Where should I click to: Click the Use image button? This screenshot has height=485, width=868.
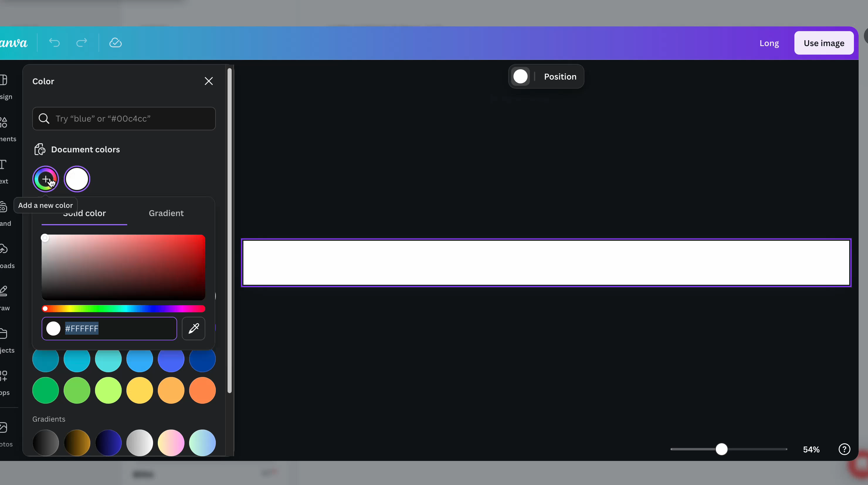pos(823,43)
